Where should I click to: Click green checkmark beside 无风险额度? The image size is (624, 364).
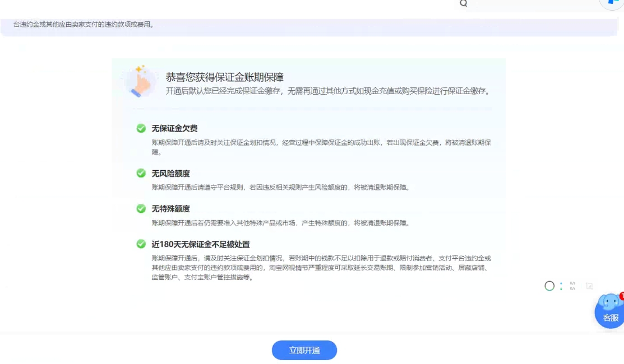point(141,173)
